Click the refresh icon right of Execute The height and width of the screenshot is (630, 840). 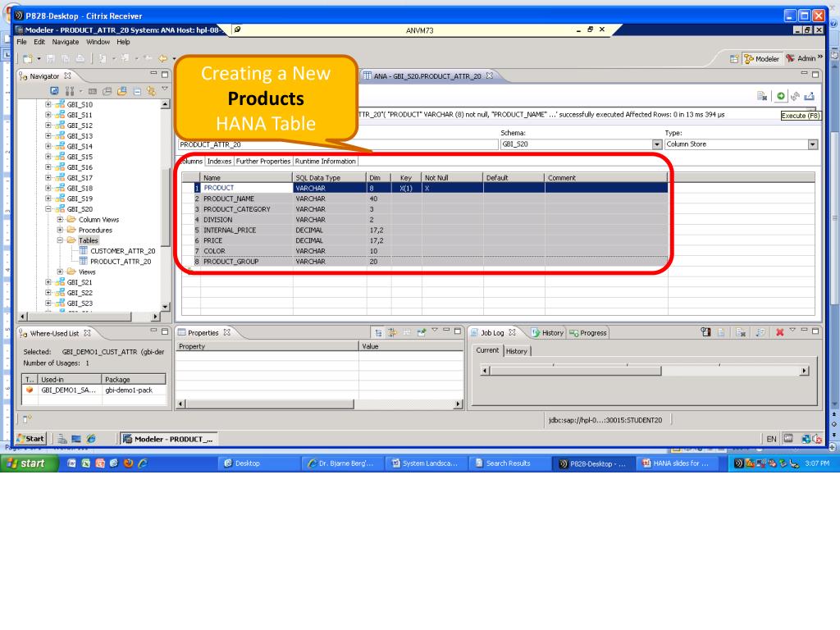click(x=795, y=96)
